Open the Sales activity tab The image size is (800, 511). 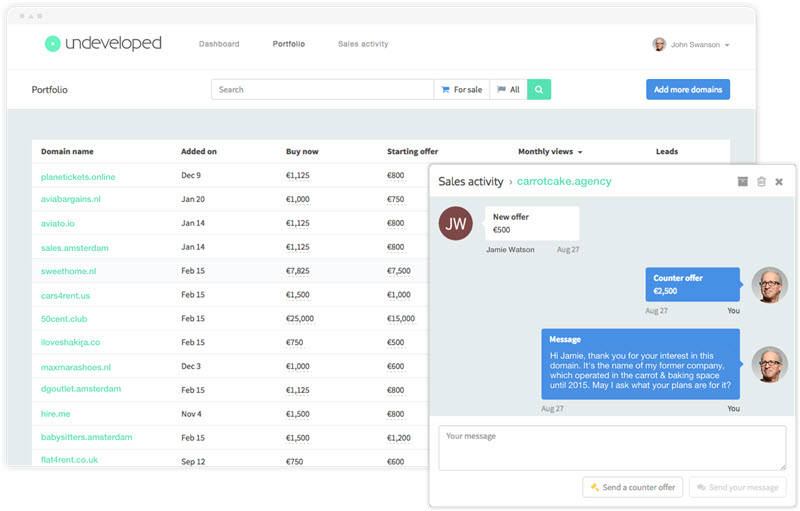(x=363, y=44)
